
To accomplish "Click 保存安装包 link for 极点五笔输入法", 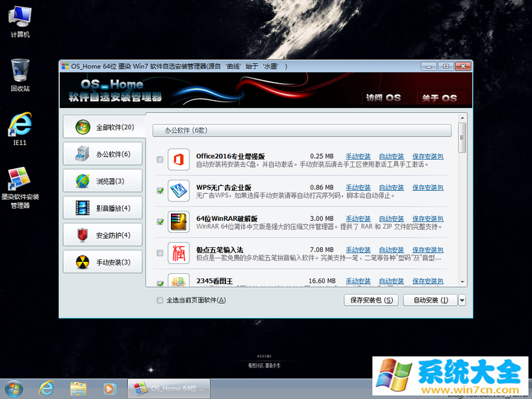I will click(x=428, y=250).
